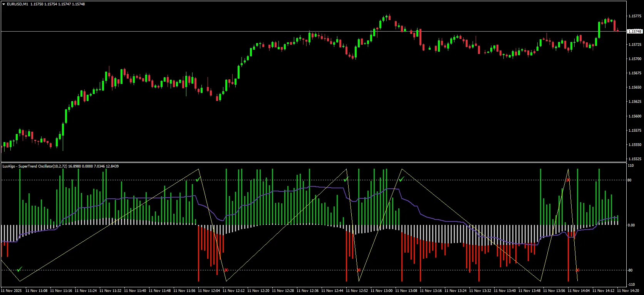Click the 11 Nov 13:00 time label
The image size is (644, 295).
[381, 291]
